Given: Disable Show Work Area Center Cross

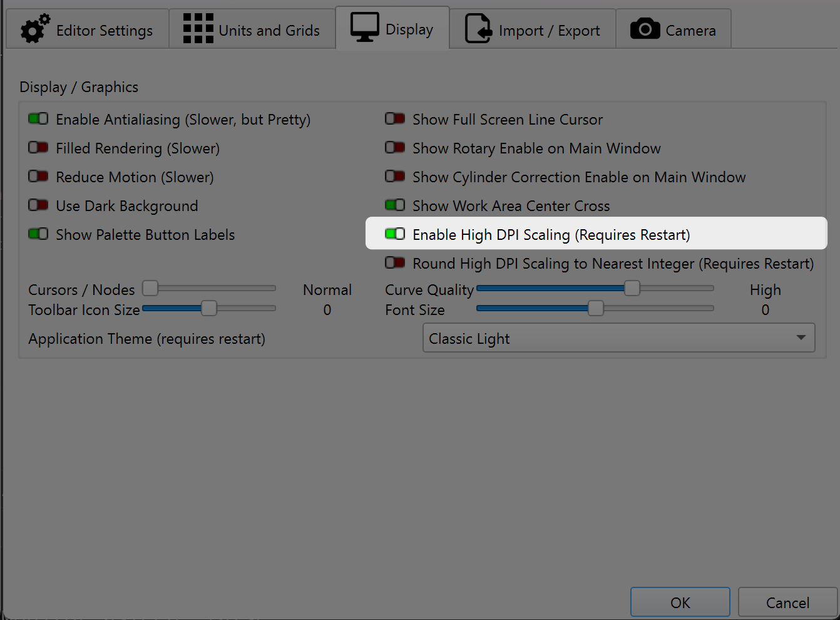Looking at the screenshot, I should coord(394,205).
